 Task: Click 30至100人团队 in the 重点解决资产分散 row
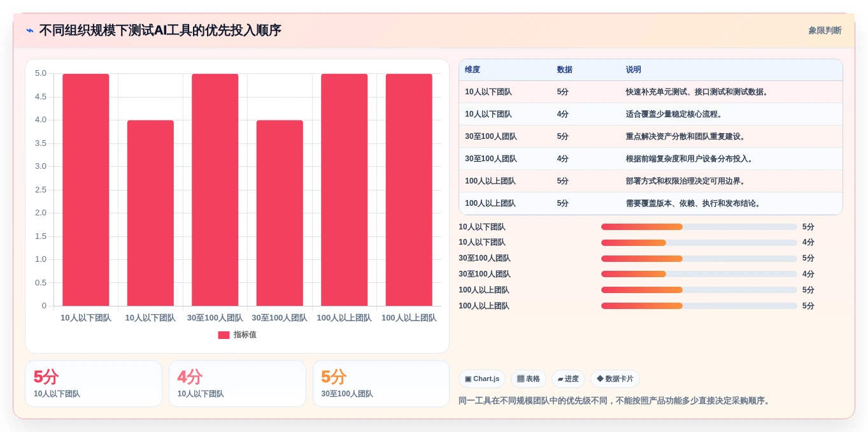click(491, 136)
